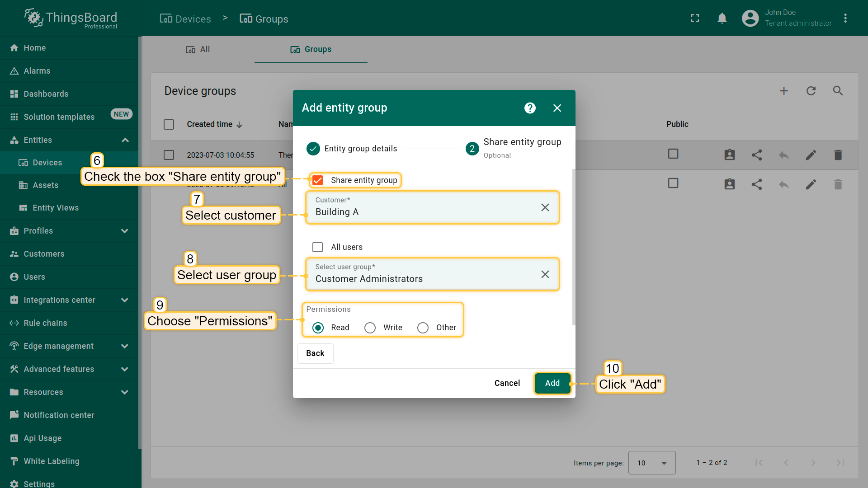Open Dashboards in sidebar

point(46,94)
